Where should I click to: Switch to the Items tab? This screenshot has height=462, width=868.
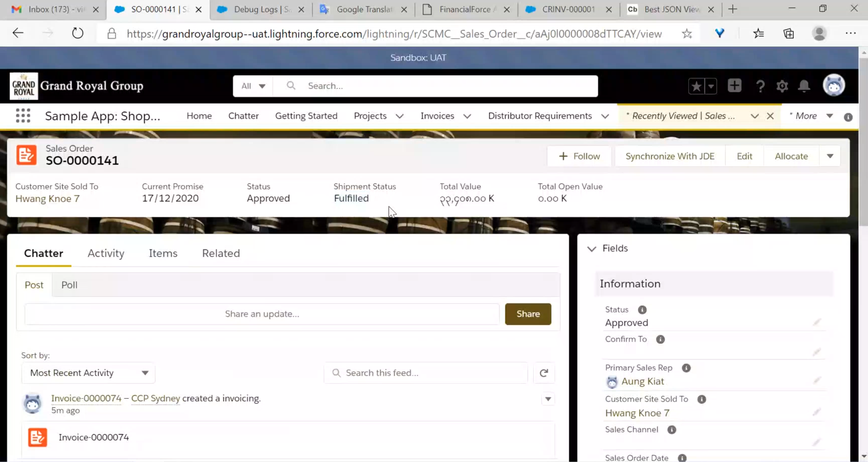(x=163, y=253)
